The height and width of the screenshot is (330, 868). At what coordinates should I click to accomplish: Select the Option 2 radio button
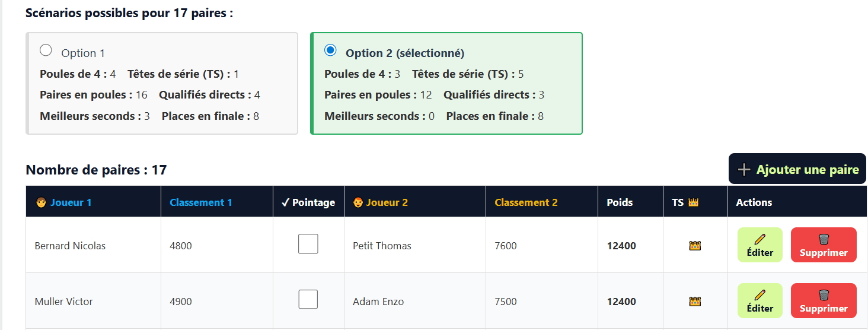coord(330,50)
